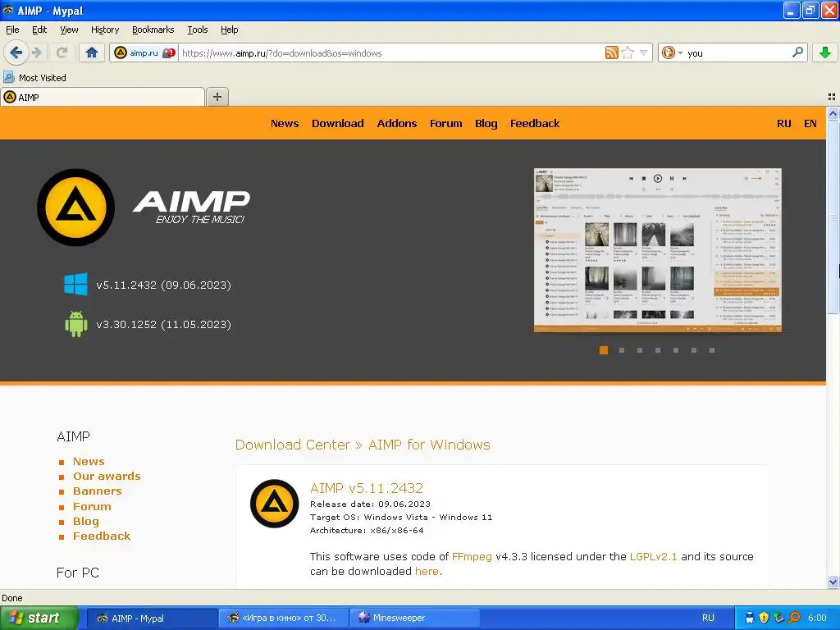
Task: Click the RSS feed icon in address bar
Action: [611, 52]
